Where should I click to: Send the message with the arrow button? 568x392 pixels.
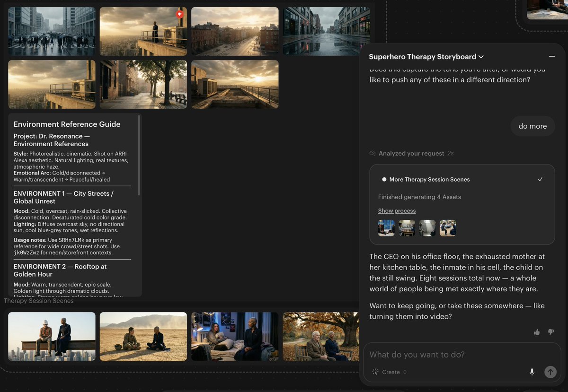550,372
